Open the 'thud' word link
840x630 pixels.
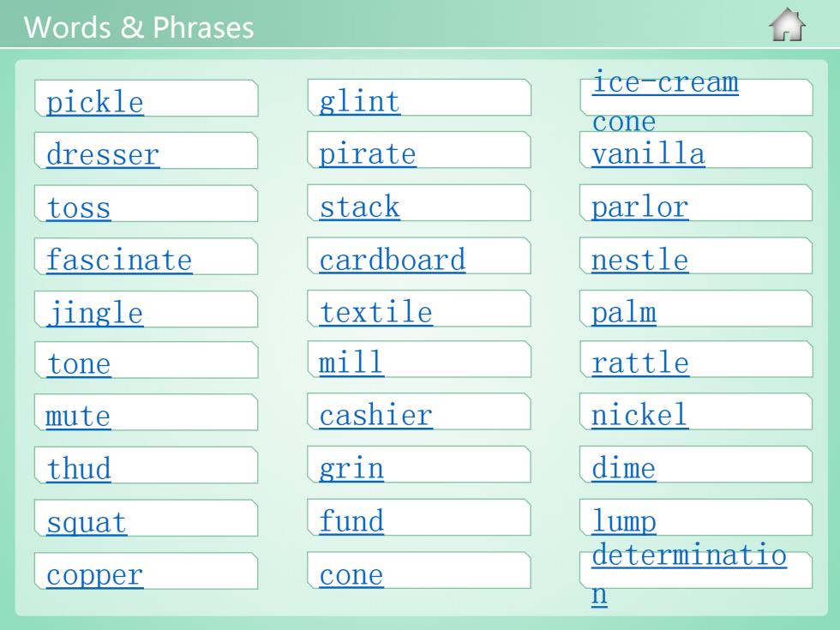(79, 468)
